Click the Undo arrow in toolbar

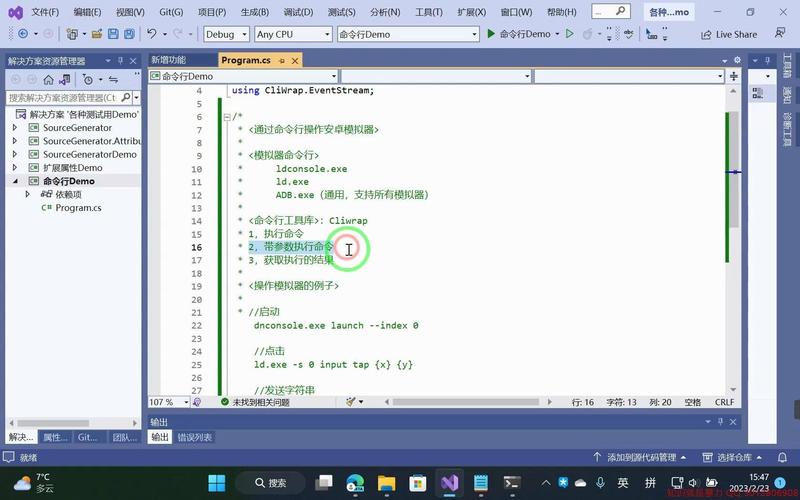point(152,34)
